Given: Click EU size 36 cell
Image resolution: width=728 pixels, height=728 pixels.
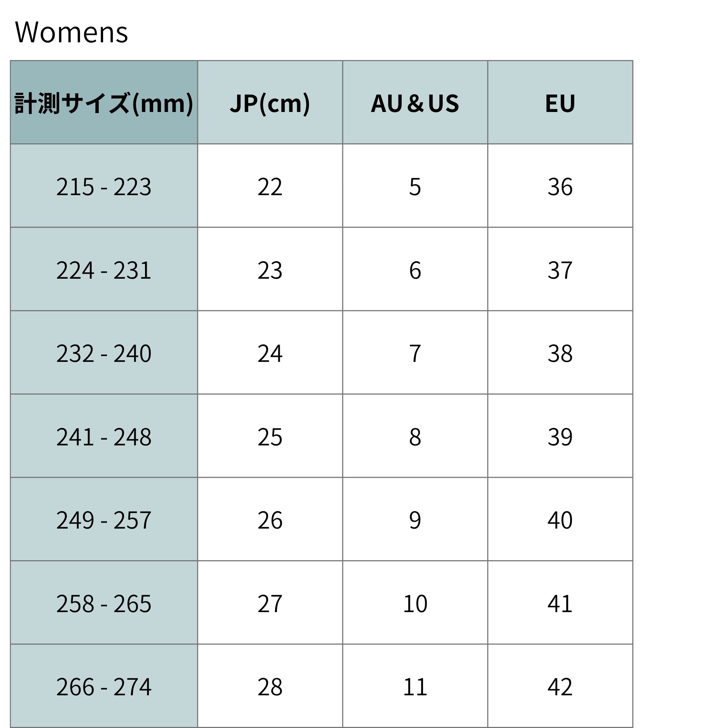Looking at the screenshot, I should pyautogui.click(x=560, y=186).
